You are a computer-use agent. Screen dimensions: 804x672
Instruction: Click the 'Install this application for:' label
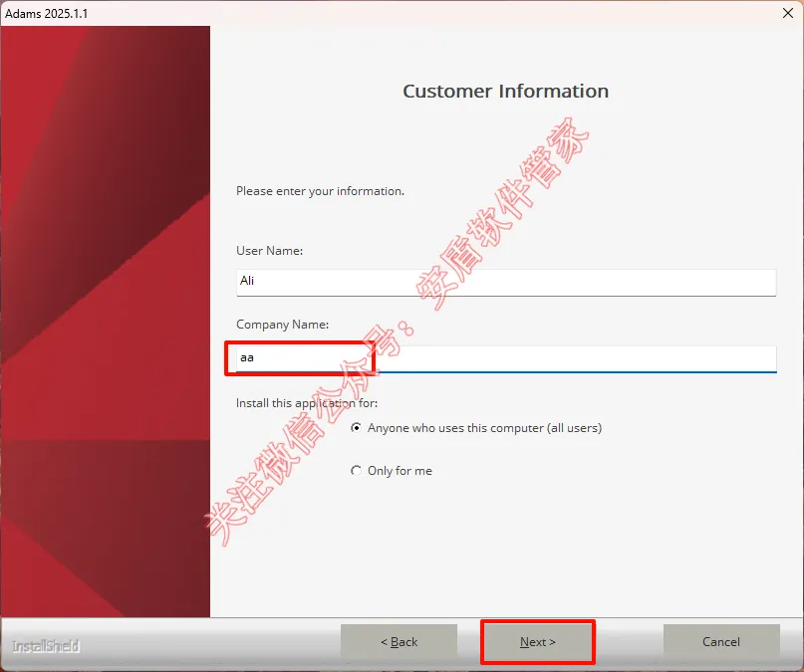[x=307, y=403]
